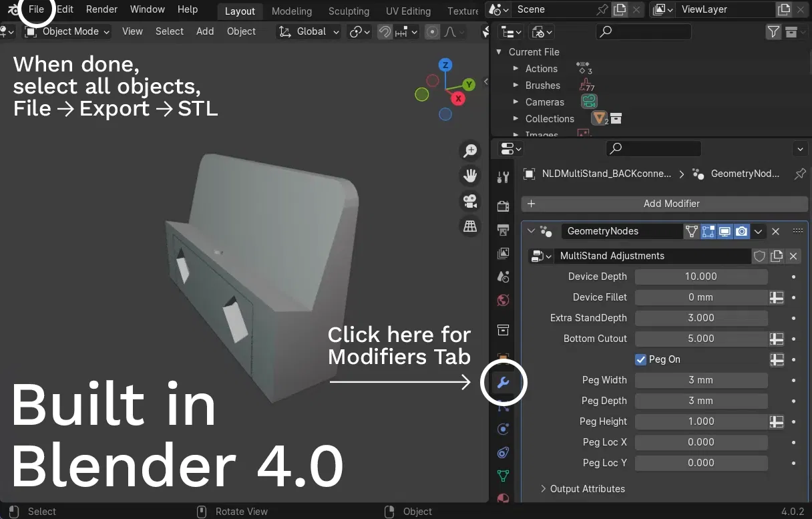Expand the Brushes tree item
This screenshot has height=519, width=812.
(x=516, y=85)
